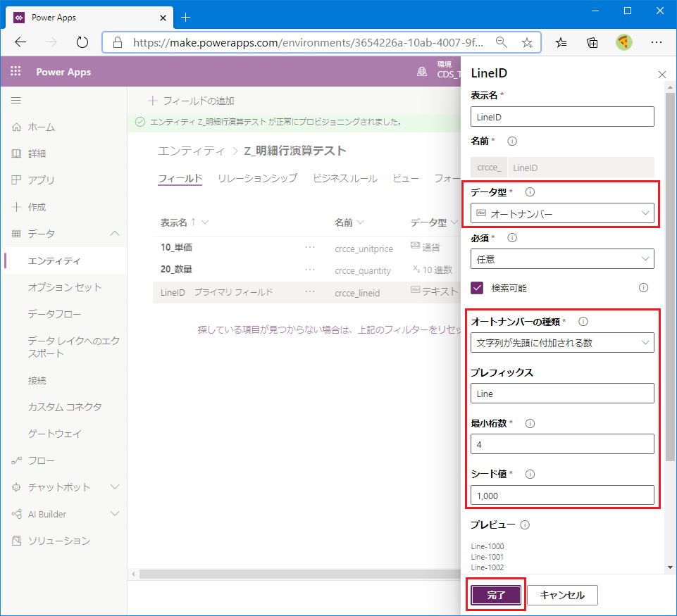Viewport: 677px width, 616px height.
Task: Close the LineID panel with X
Action: (x=662, y=75)
